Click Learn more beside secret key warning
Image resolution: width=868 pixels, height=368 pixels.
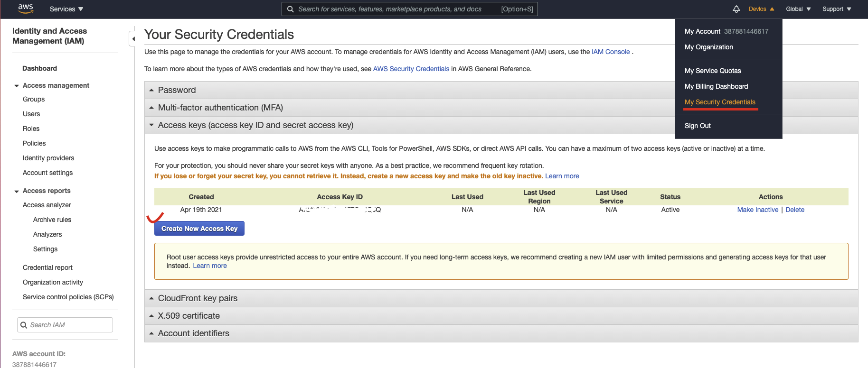click(562, 176)
